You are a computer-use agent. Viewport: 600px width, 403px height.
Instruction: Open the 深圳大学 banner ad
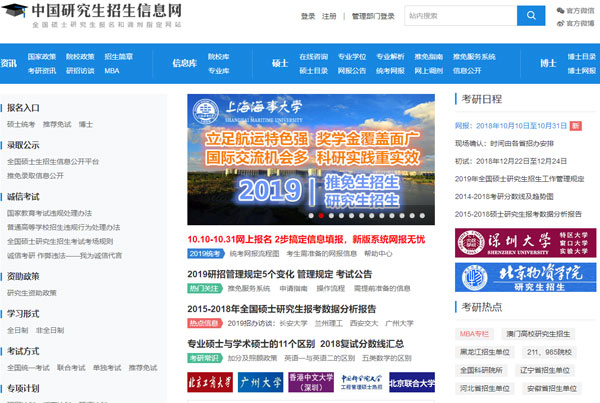525,243
